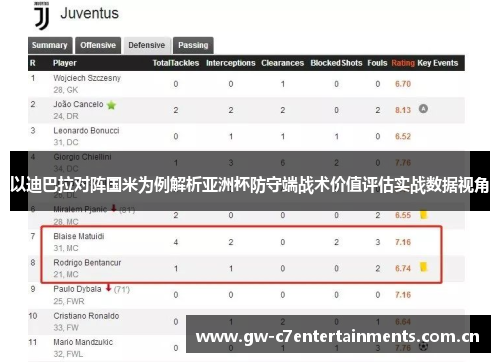This screenshot has height=362, width=500.
Task: Click the Key Events column header
Action: (438, 63)
